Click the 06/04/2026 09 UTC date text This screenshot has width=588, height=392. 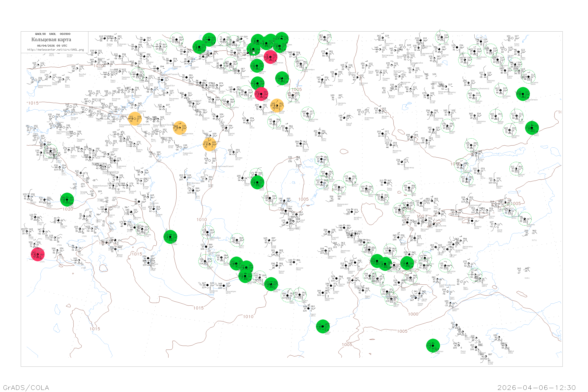pos(52,46)
